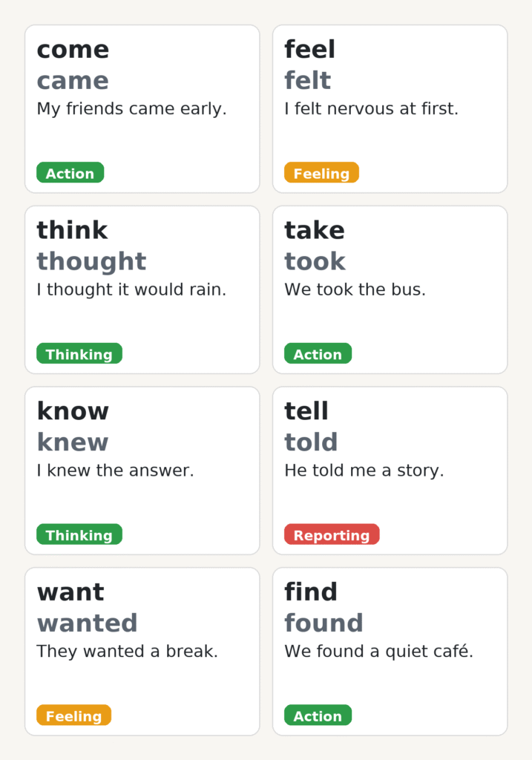Select the example "I felt nervous at first."
This screenshot has height=760, width=532.
click(371, 109)
